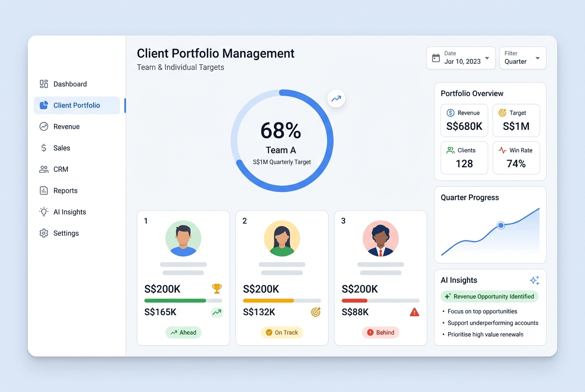Click Revenue Opportunity Identified badge
The height and width of the screenshot is (392, 585).
pyautogui.click(x=490, y=297)
